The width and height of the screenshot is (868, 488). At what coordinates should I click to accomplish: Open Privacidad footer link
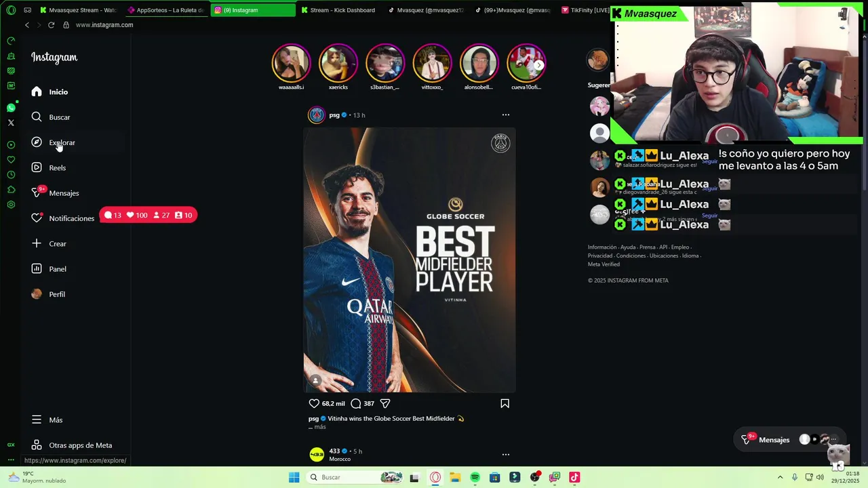point(600,256)
